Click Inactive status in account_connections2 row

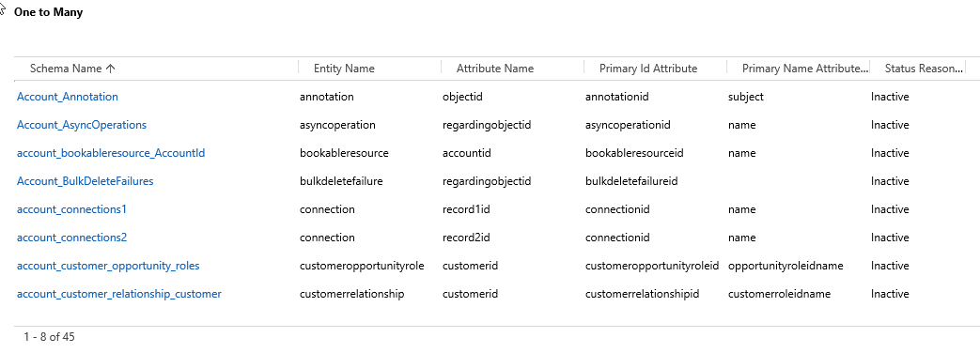click(x=890, y=238)
